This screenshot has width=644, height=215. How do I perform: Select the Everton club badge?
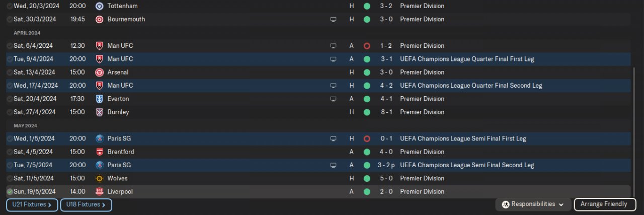point(99,99)
